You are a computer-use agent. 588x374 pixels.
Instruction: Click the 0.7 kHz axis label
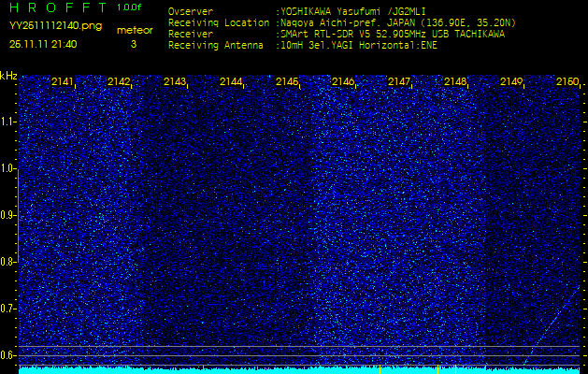(x=7, y=309)
